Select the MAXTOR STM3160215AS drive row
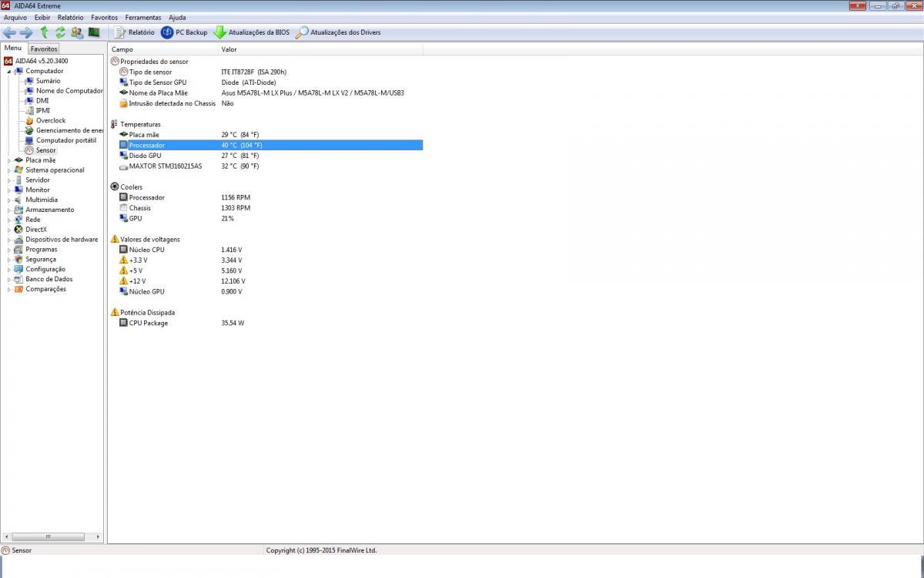 [266, 166]
